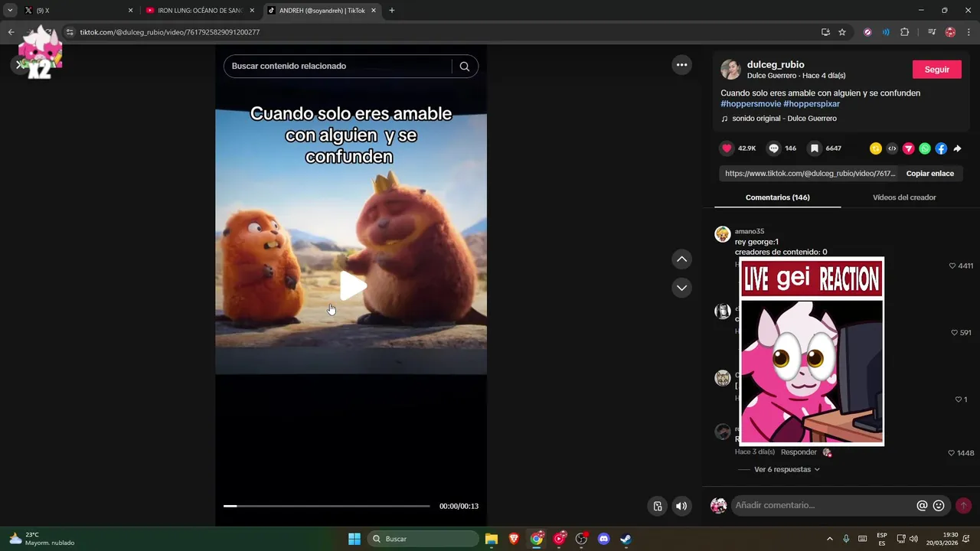The width and height of the screenshot is (980, 551).
Task: Open the install app icon in address bar
Action: 825,32
